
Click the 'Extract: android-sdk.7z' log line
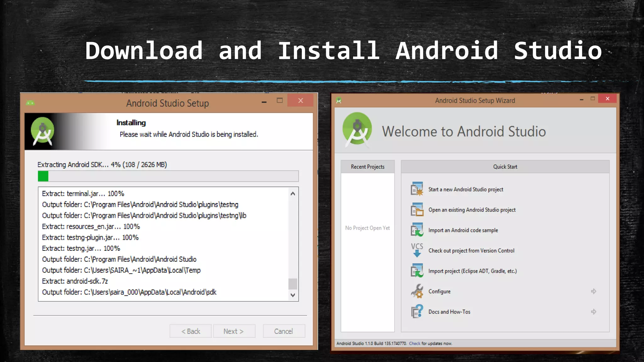pos(75,281)
